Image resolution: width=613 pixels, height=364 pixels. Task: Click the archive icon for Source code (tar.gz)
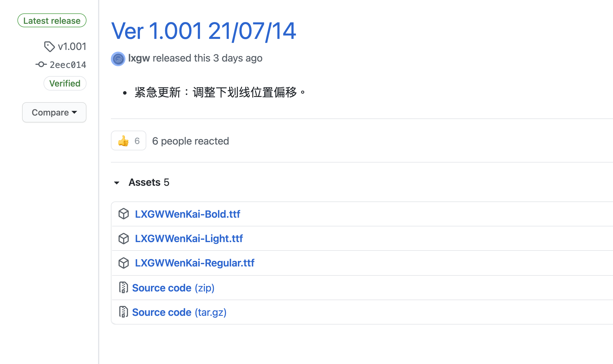(x=123, y=312)
